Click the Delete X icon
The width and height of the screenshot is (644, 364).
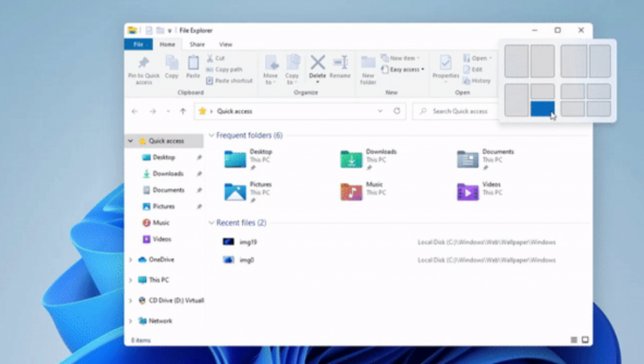[318, 62]
